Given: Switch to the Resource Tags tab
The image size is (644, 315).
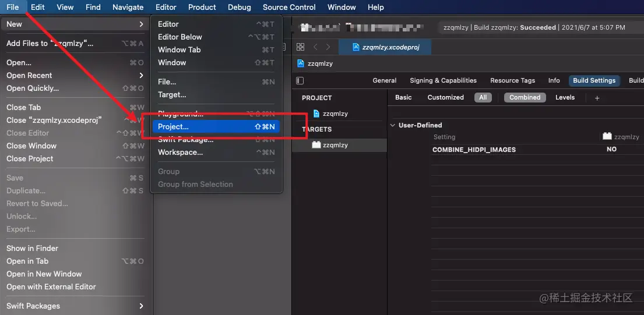Looking at the screenshot, I should [x=512, y=80].
